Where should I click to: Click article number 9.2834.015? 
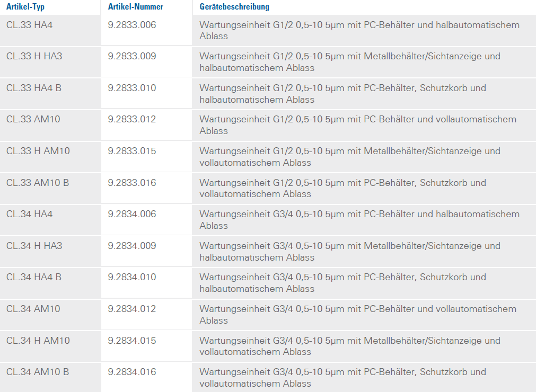coord(132,341)
